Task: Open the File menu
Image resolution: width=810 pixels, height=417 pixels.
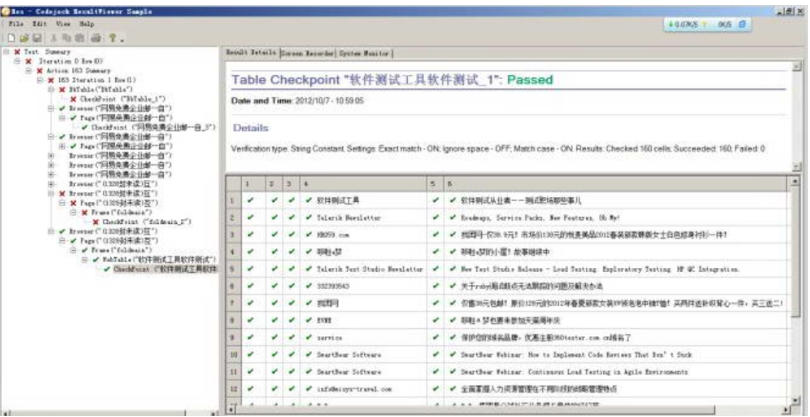Action: coord(17,23)
